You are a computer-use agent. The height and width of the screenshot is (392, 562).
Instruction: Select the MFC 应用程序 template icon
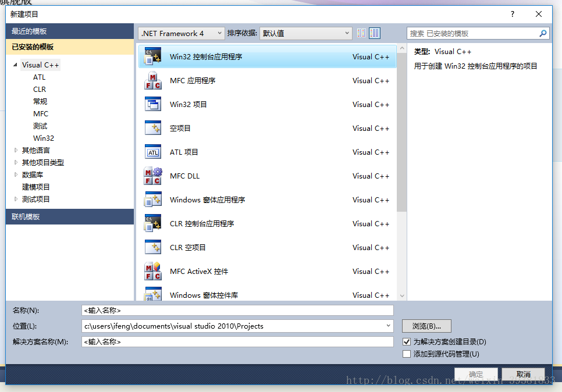152,81
